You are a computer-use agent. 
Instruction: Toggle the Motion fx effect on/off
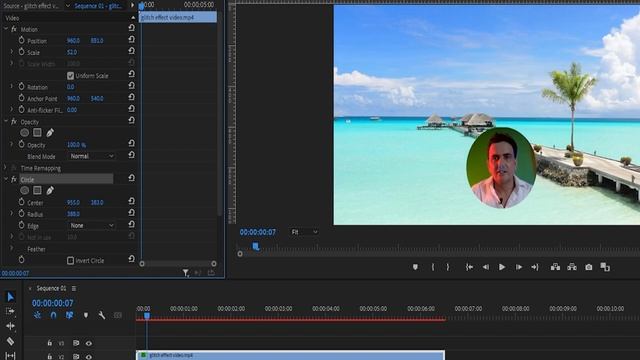(14, 29)
